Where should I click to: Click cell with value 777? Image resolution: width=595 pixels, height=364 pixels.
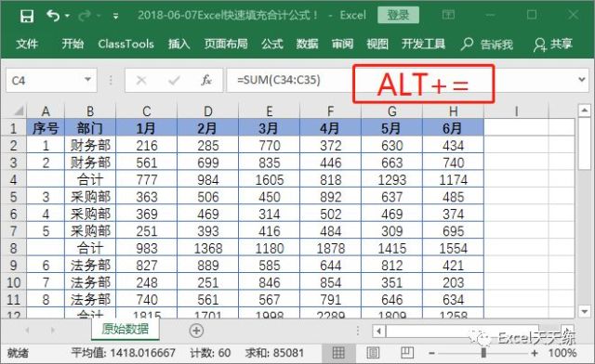click(147, 179)
